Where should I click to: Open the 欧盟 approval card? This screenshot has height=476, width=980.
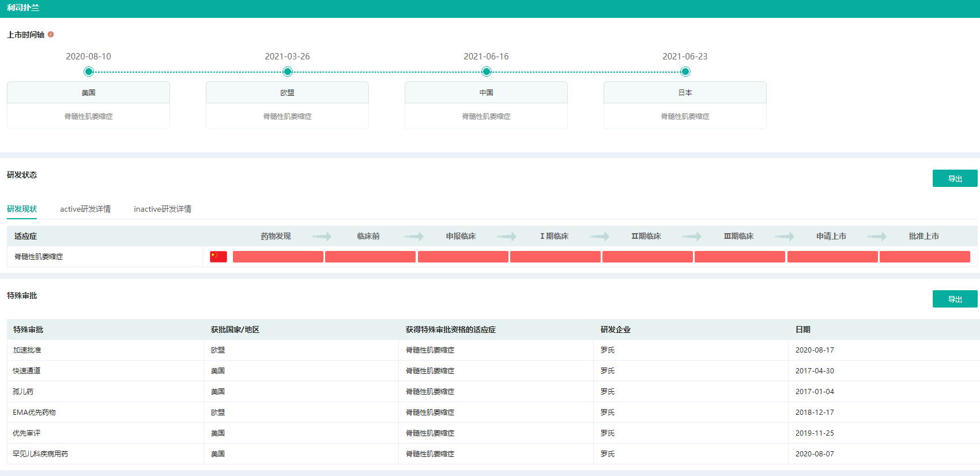287,105
